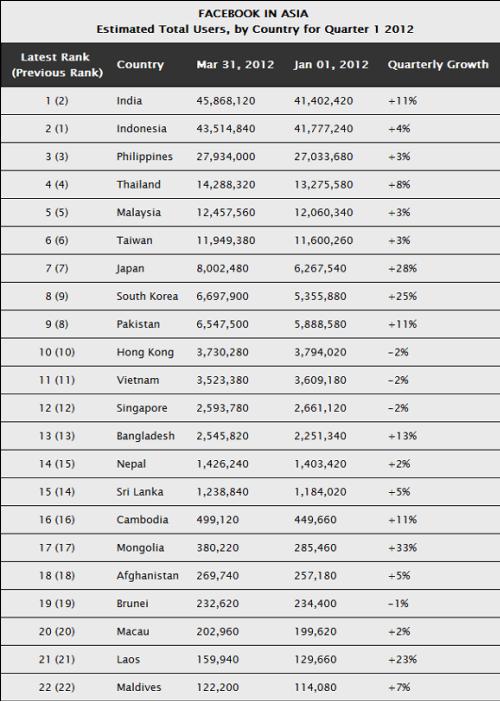This screenshot has width=500, height=702.
Task: Select Thailand's 14,288,320 figure
Action: 226,184
